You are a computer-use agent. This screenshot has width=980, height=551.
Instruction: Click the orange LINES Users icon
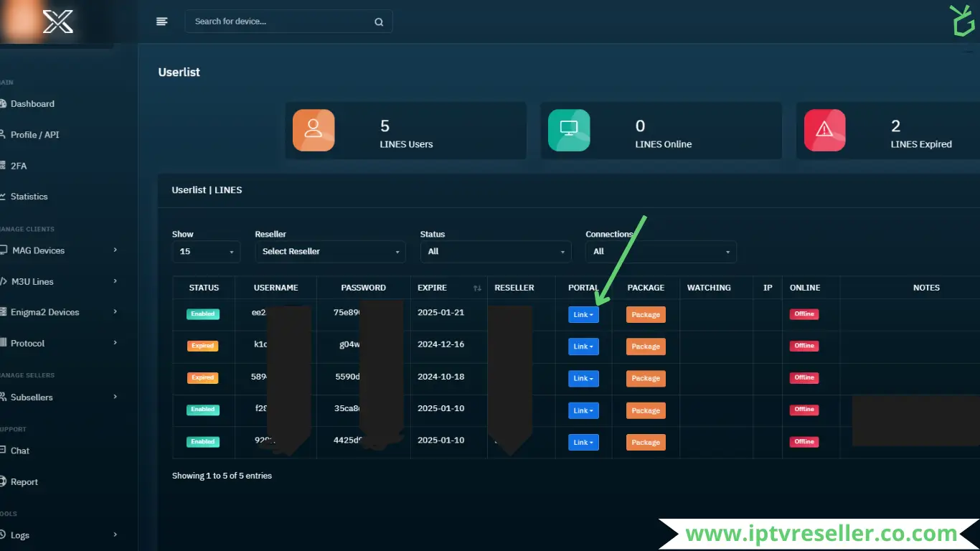point(314,130)
